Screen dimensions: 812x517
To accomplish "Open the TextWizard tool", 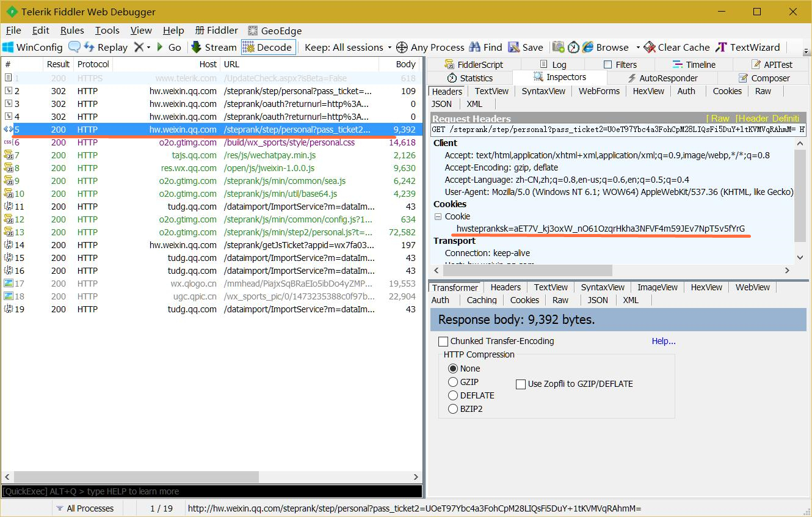I will (x=748, y=47).
